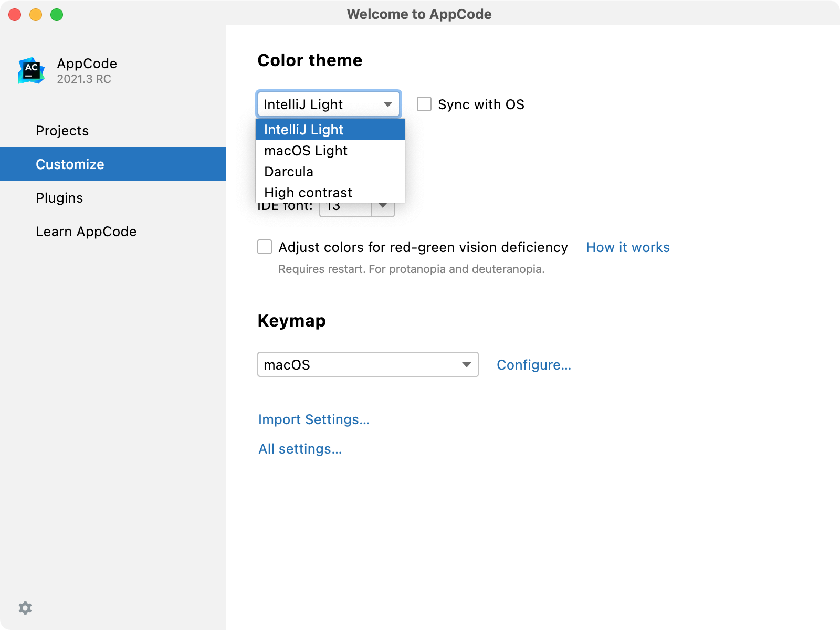Image resolution: width=840 pixels, height=630 pixels.
Task: Expand the Keymap macOS dropdown
Action: [466, 365]
